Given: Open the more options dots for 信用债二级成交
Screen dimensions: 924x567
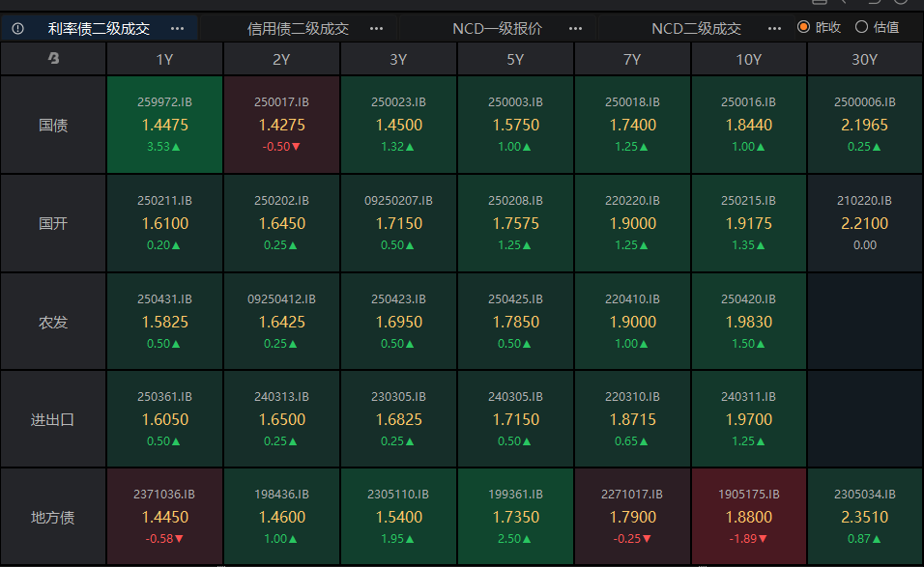Looking at the screenshot, I should [376, 28].
